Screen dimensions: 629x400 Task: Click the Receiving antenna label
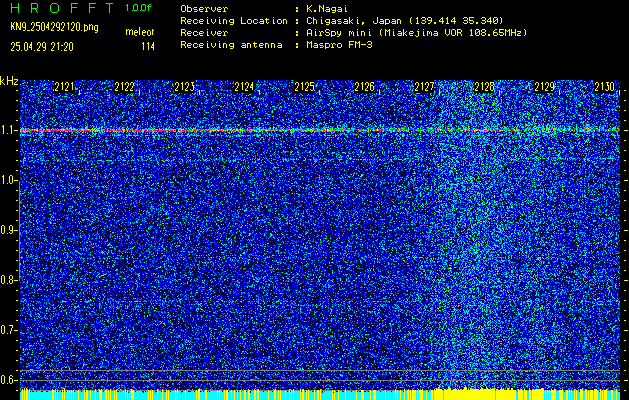(231, 45)
